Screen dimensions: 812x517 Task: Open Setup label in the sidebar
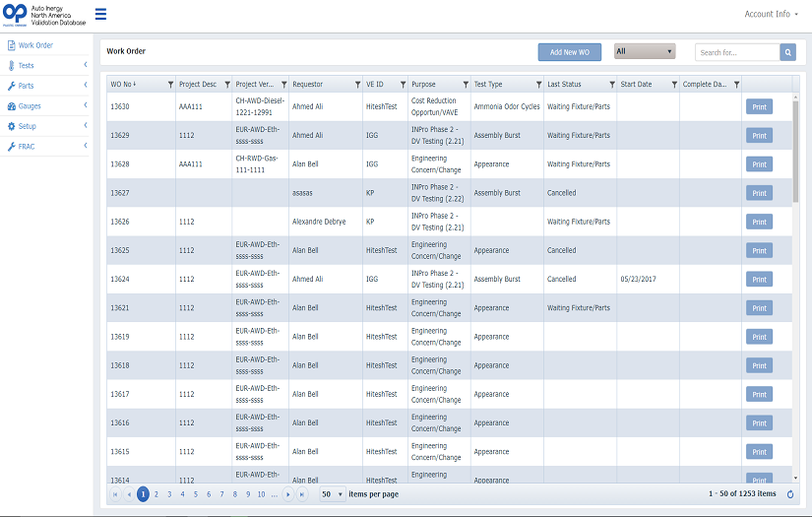pos(27,126)
